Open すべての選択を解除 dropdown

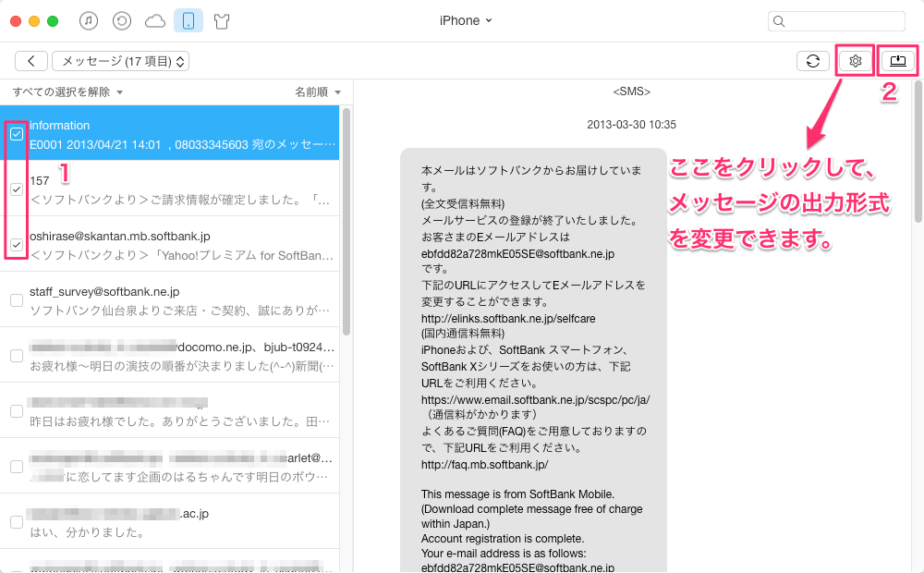coord(67,92)
